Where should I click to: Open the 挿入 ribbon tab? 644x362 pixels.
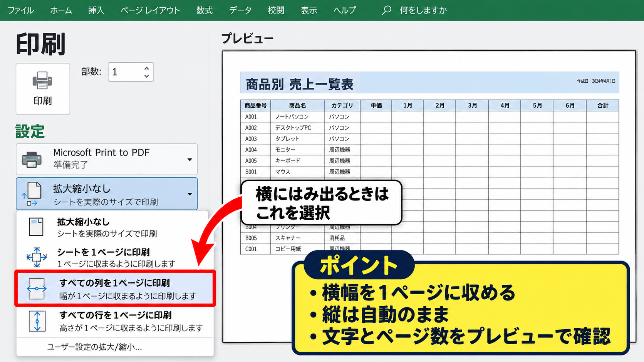click(96, 10)
